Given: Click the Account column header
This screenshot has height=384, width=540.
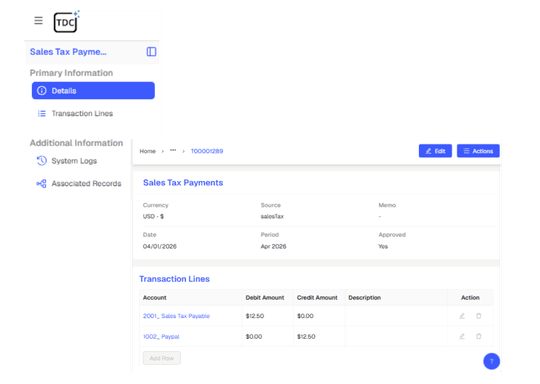Looking at the screenshot, I should coord(155,298).
